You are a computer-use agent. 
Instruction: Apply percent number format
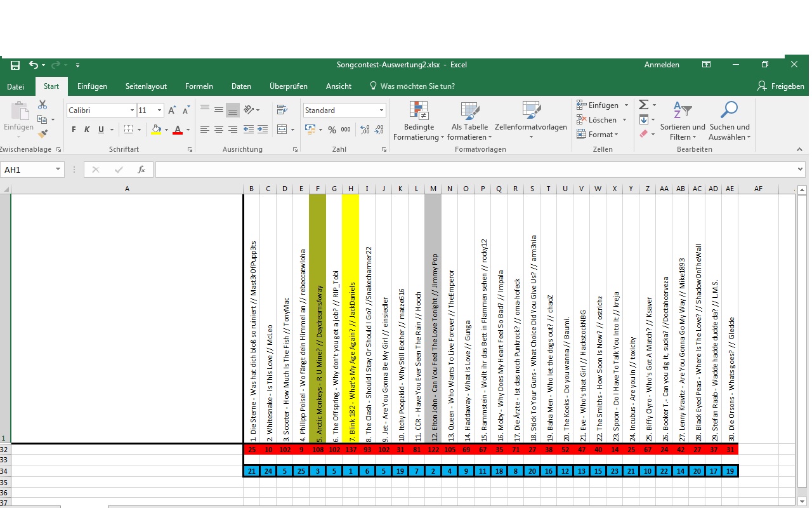(x=332, y=130)
